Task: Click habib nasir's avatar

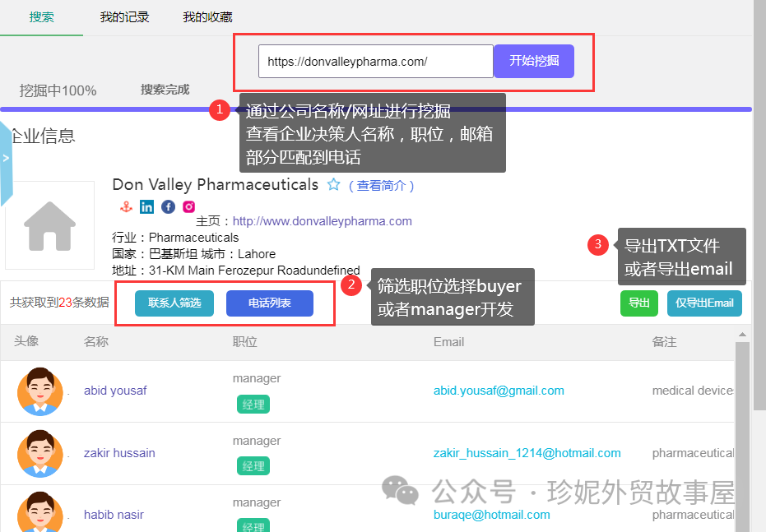Action: (40, 512)
